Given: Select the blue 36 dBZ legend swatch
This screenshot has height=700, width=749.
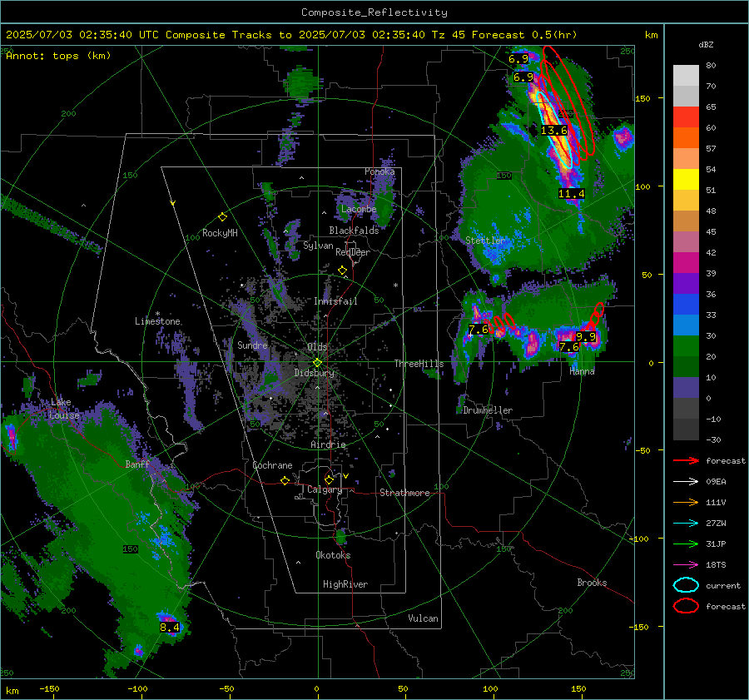Looking at the screenshot, I should pos(686,305).
